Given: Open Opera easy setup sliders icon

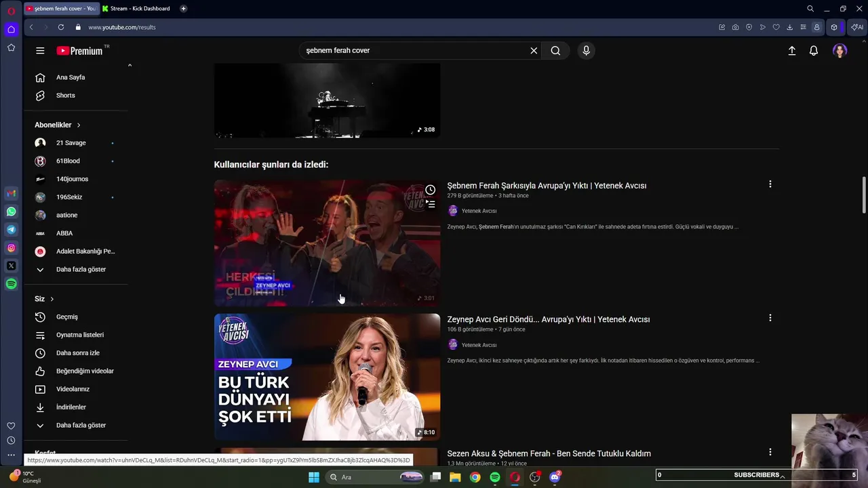Looking at the screenshot, I should pos(803,27).
